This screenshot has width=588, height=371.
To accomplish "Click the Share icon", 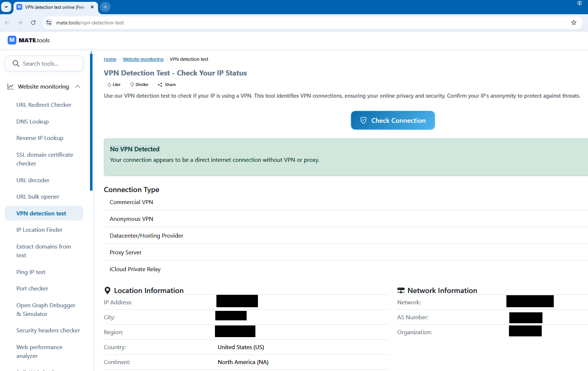I will tap(160, 85).
